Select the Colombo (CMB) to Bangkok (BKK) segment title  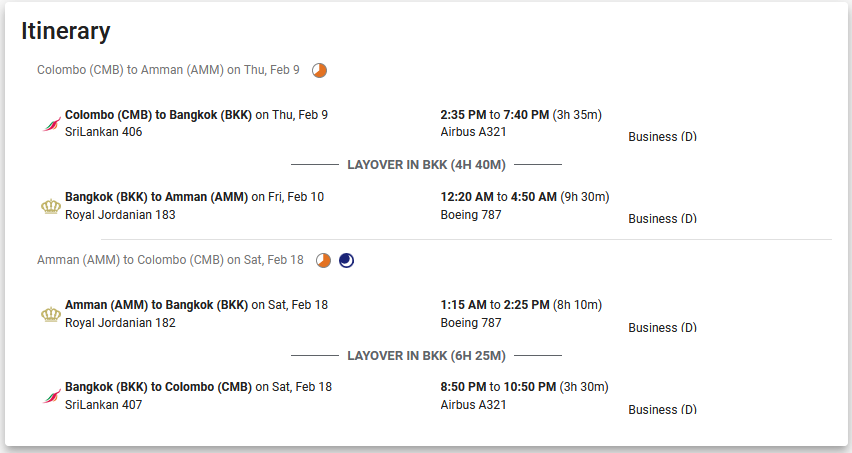[158, 115]
